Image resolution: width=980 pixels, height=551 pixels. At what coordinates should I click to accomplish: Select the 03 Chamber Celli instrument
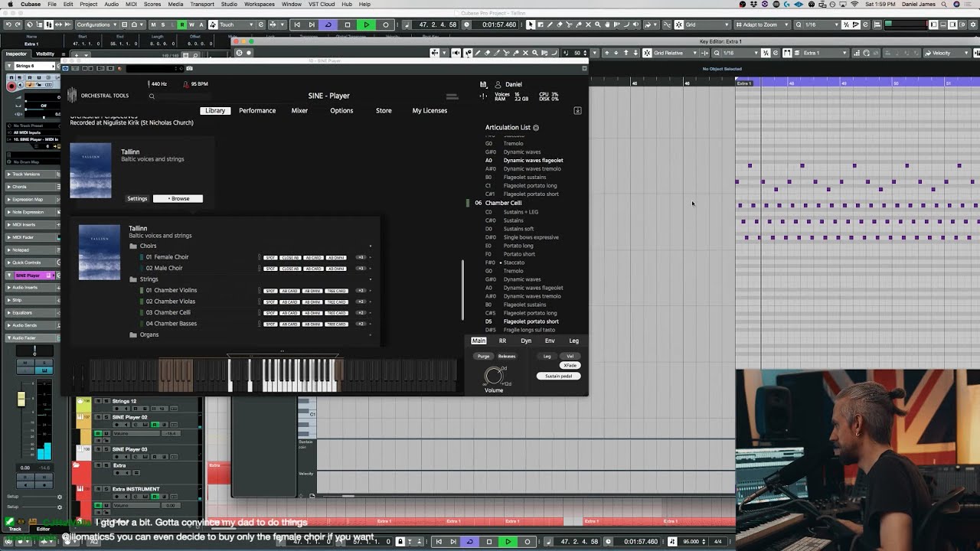tap(168, 312)
